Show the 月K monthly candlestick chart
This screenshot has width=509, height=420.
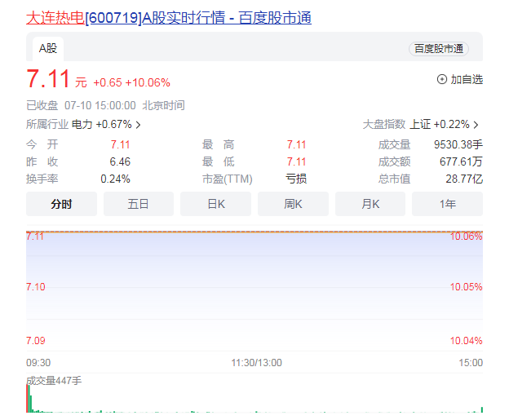[x=370, y=204]
